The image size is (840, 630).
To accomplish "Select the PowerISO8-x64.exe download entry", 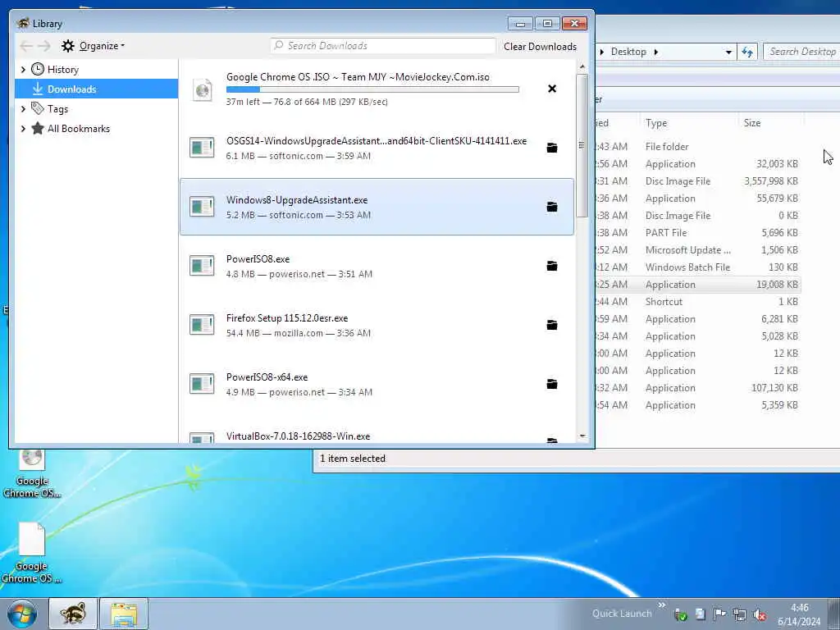I will pos(377,384).
